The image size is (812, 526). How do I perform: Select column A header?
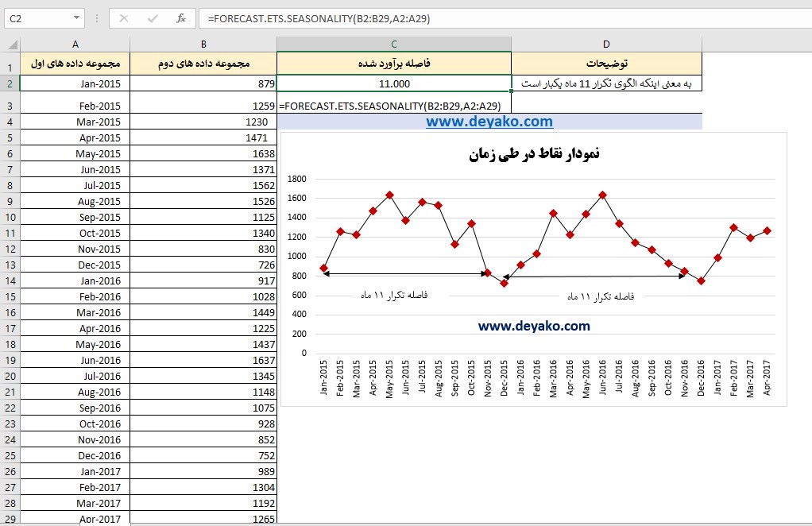[75, 44]
